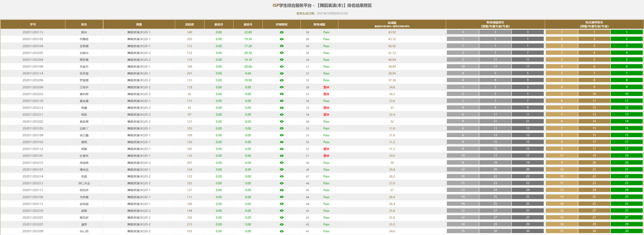Click the name 何佩锜

(x=84, y=39)
